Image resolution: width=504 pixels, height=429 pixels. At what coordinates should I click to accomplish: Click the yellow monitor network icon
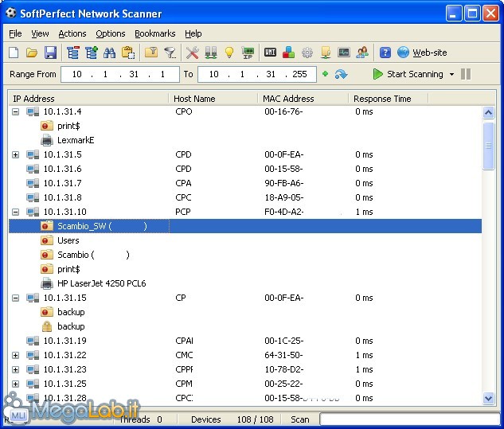click(x=326, y=53)
